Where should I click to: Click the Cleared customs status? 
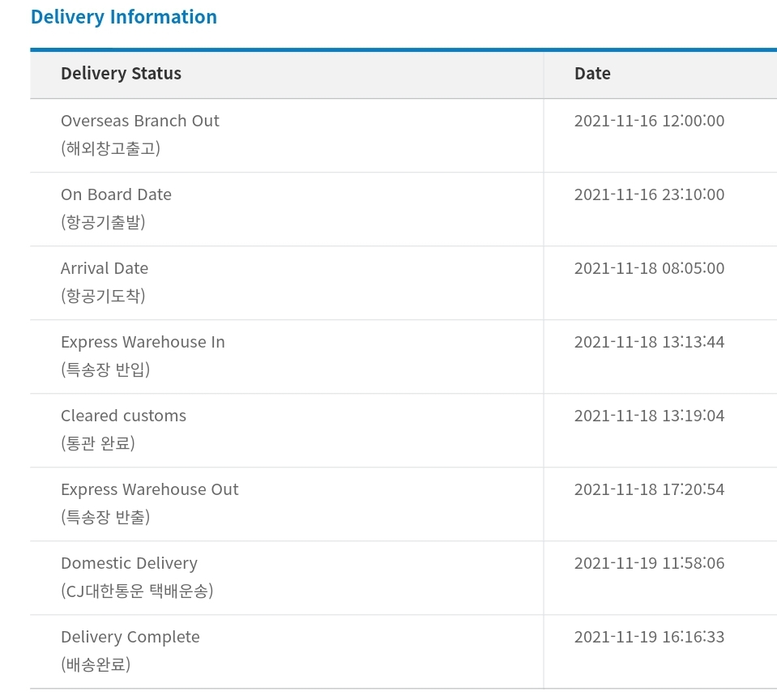pyautogui.click(x=123, y=416)
